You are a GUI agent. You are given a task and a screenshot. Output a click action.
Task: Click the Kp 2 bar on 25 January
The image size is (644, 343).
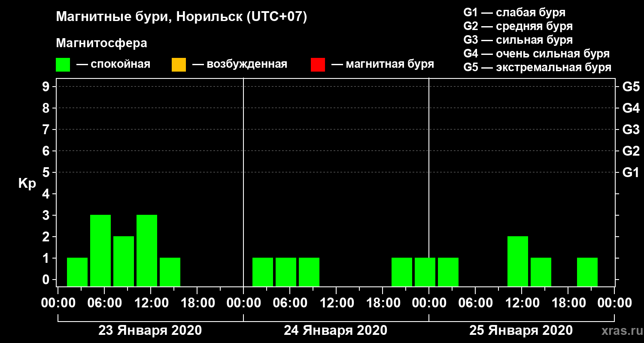(x=518, y=261)
